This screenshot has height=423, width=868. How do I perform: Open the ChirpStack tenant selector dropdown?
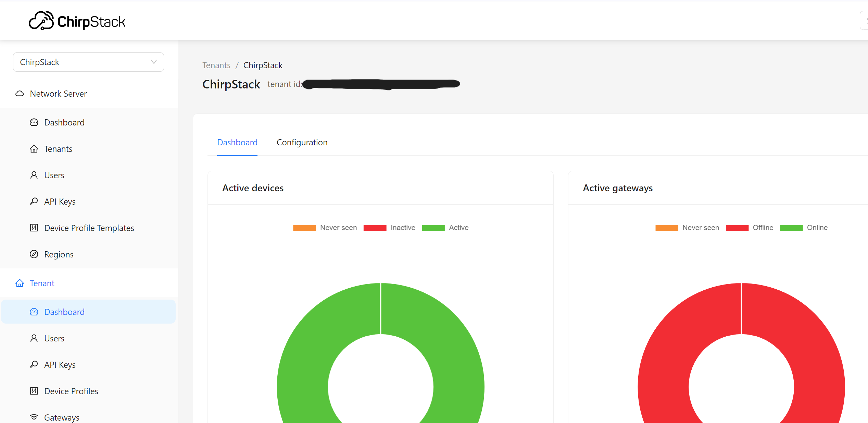[88, 62]
